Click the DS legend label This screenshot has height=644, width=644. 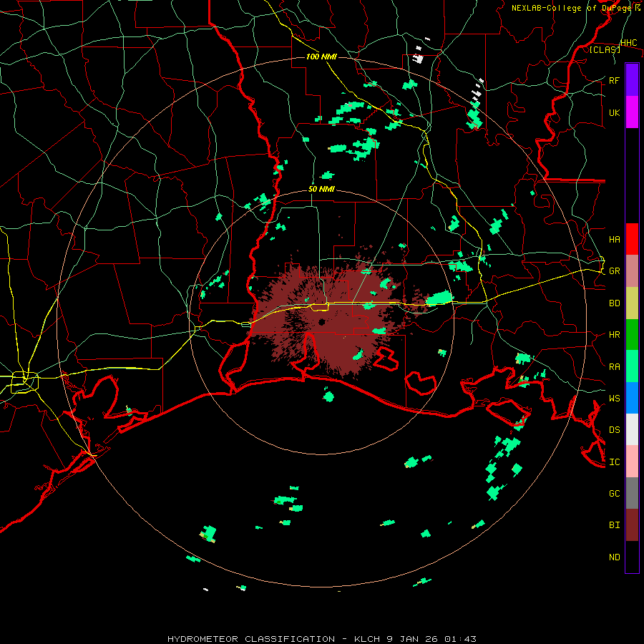(x=615, y=429)
